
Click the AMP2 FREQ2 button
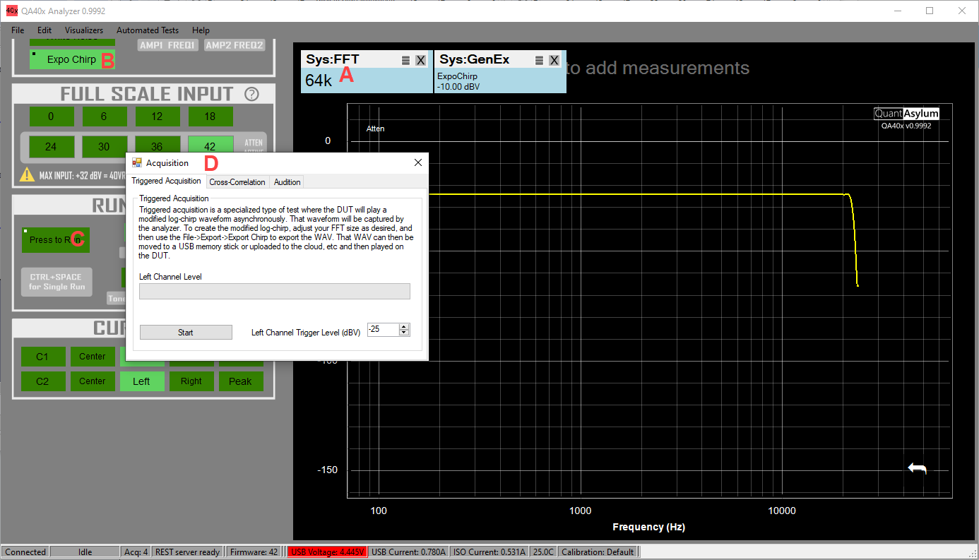pyautogui.click(x=234, y=45)
